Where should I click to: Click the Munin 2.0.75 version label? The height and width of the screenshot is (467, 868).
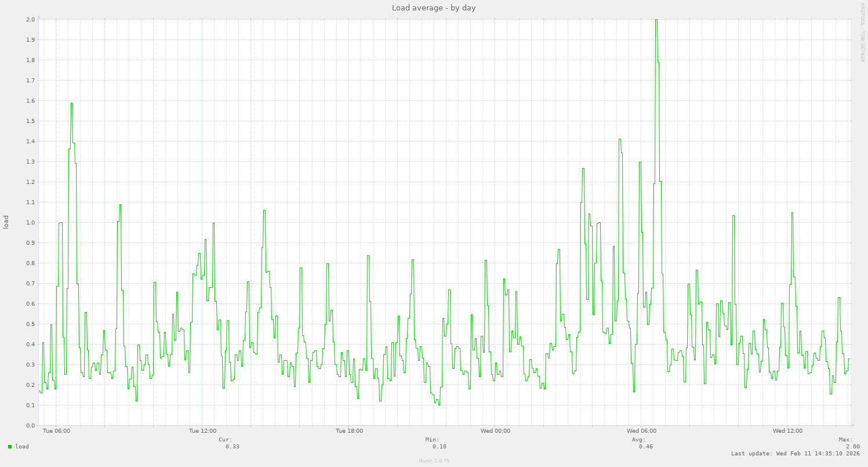click(433, 461)
